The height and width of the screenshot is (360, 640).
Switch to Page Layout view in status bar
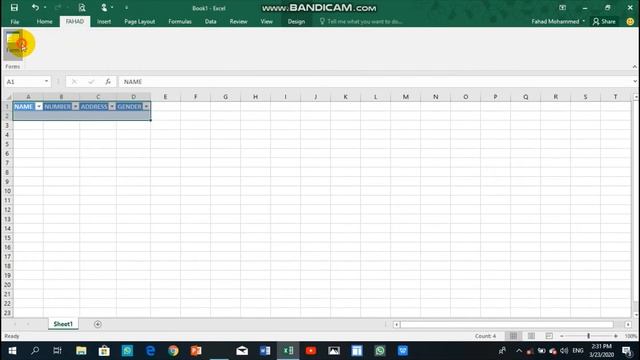tap(531, 336)
